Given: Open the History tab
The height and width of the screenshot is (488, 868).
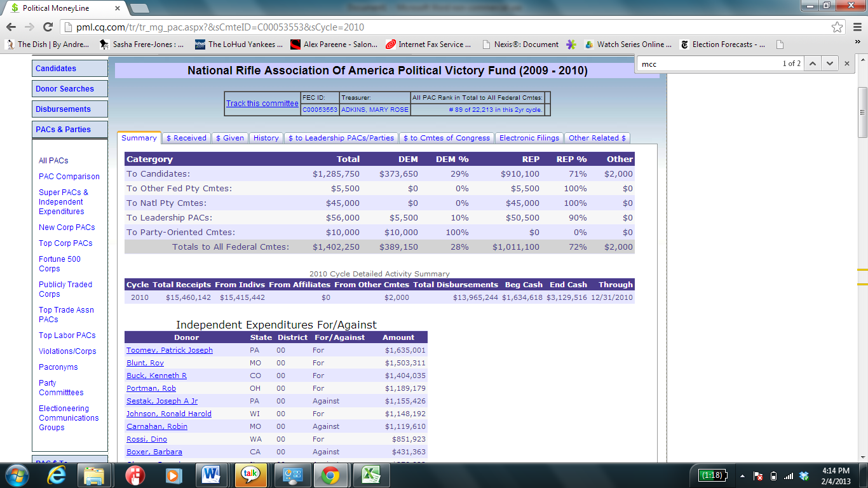Looking at the screenshot, I should click(266, 138).
